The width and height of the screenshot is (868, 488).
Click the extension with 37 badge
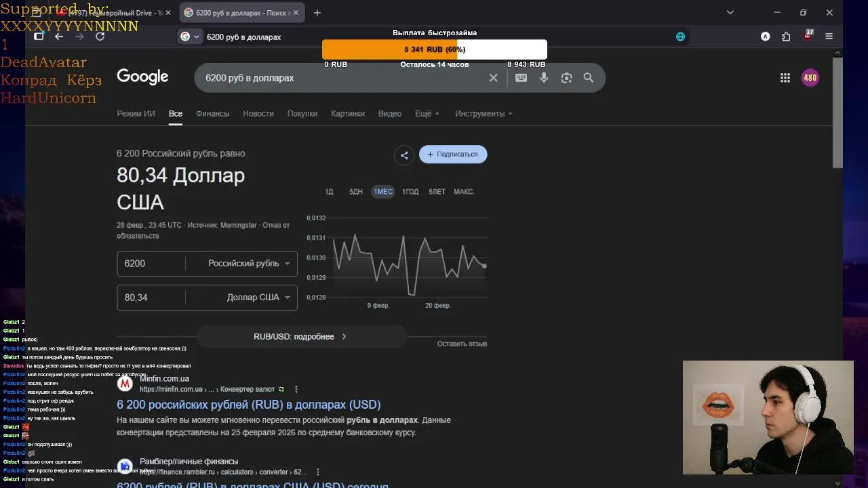point(808,35)
